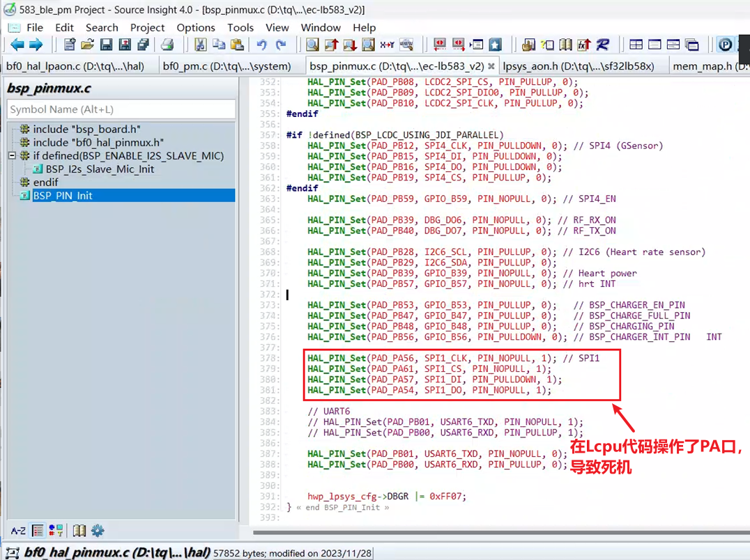Screen dimensions: 750x560
Task: Click the Replace X-to-Y toolbar icon
Action: (387, 45)
